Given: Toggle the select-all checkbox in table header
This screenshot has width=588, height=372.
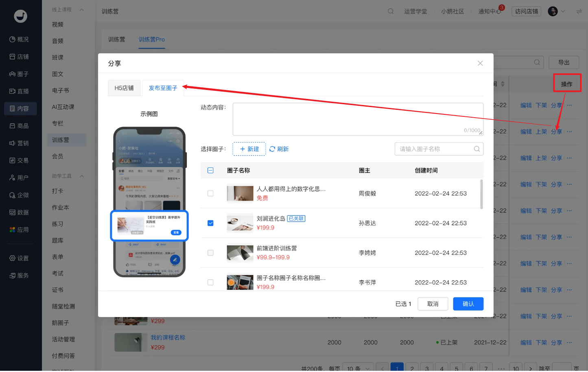Looking at the screenshot, I should tap(210, 171).
